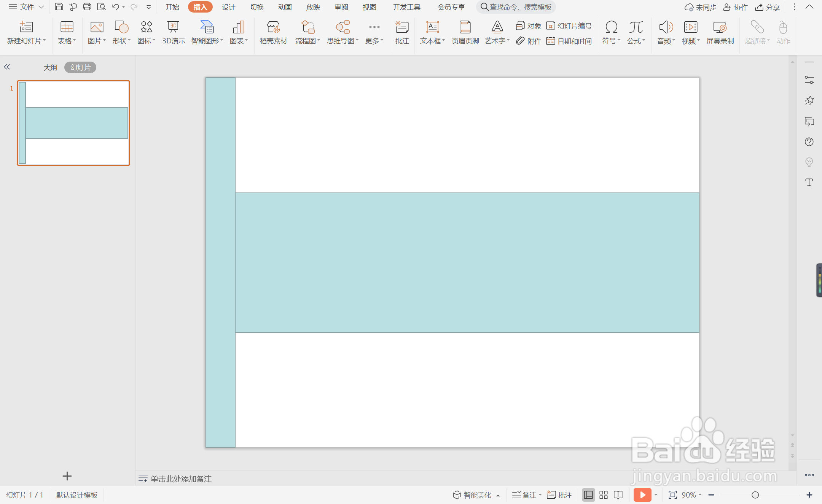
Task: Adjust the zoom slider handle
Action: pos(755,495)
